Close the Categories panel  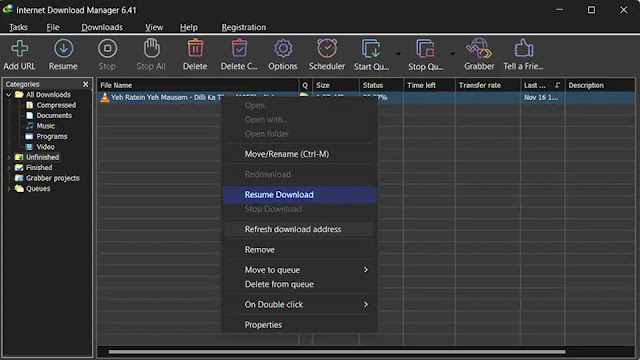[x=86, y=84]
